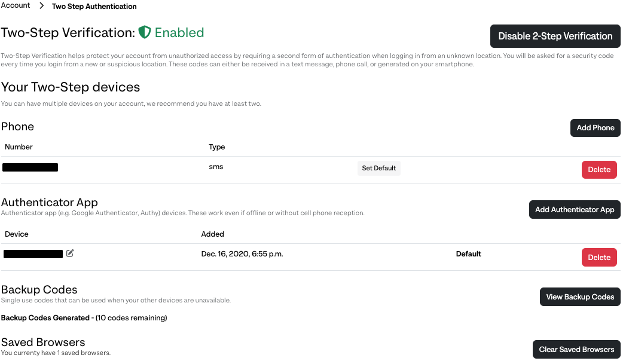Image resolution: width=626 pixels, height=364 pixels.
Task: Set the sms phone as default
Action: tap(378, 168)
